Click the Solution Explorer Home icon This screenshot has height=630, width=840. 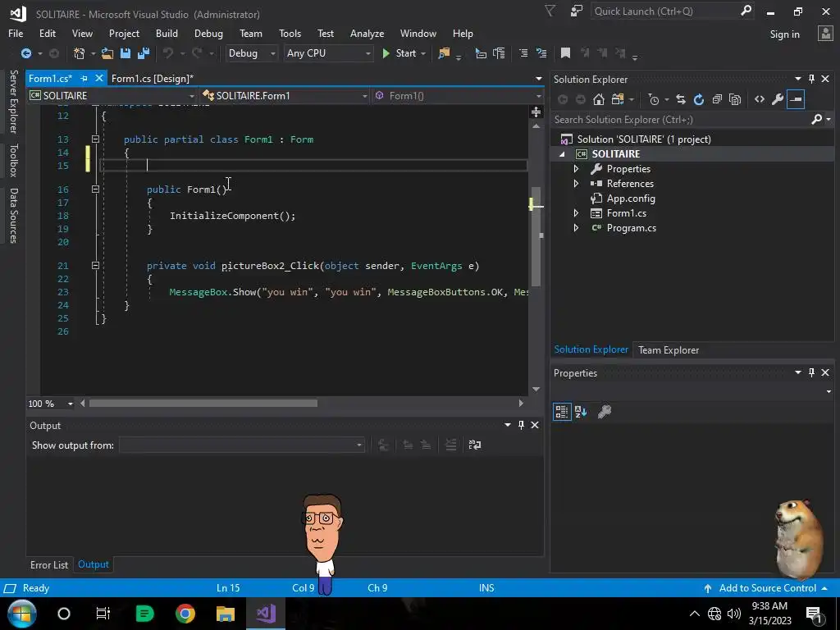[598, 99]
